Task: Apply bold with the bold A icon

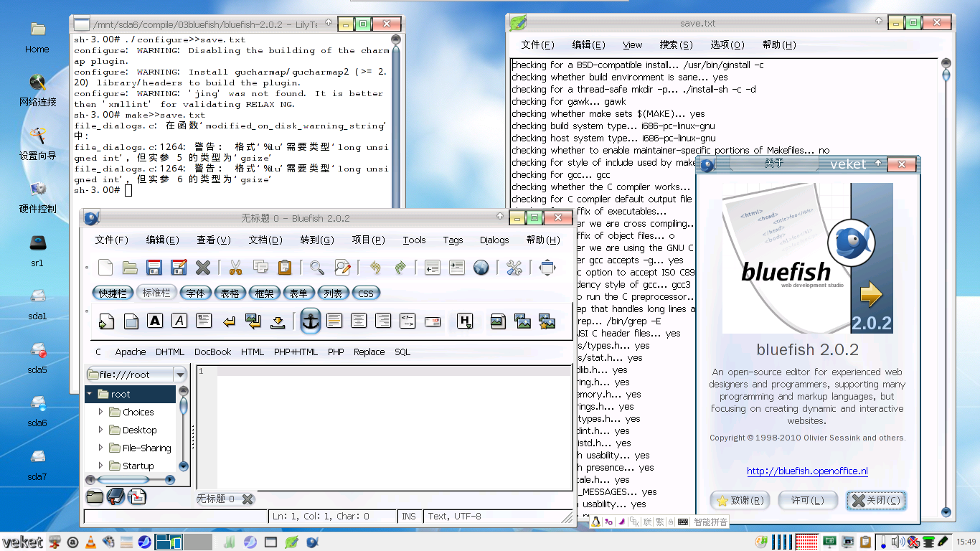Action: coord(155,321)
